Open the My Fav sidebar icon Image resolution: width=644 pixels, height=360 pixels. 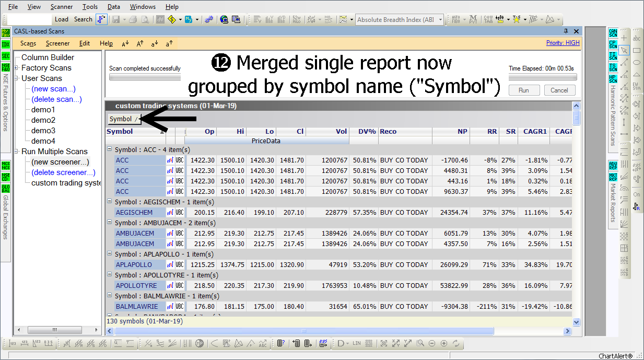click(6, 33)
